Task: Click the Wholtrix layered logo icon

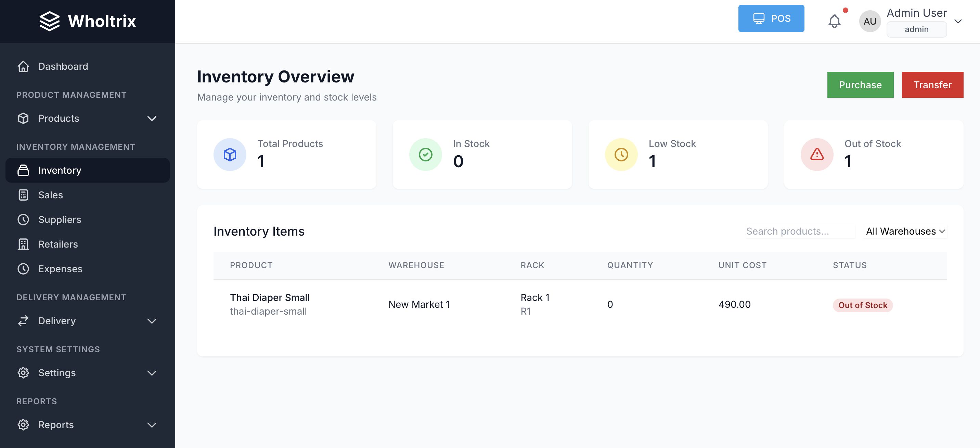Action: point(50,21)
